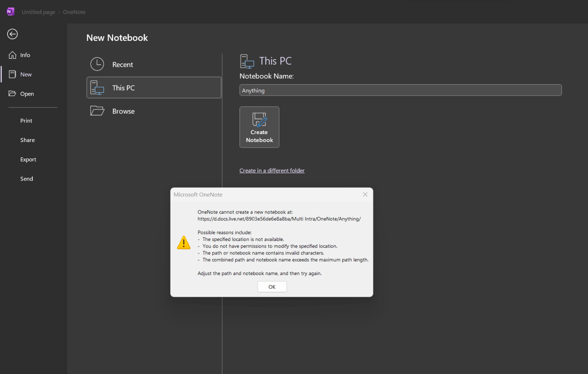Click OK in the error dialog

[272, 287]
